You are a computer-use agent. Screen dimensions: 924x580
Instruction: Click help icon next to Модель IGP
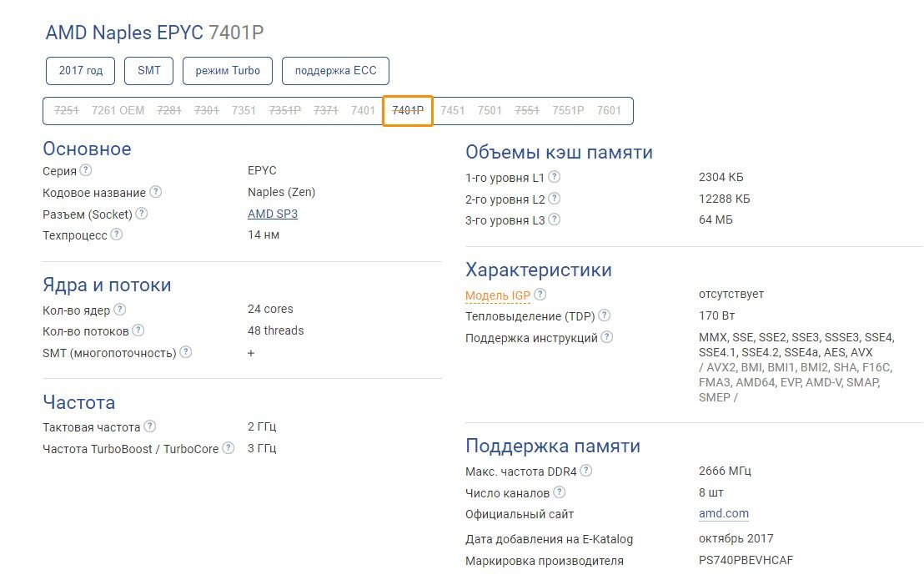point(540,294)
